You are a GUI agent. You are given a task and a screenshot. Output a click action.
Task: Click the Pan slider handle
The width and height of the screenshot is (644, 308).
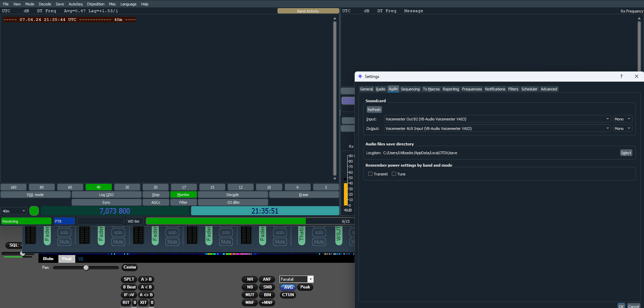(86, 268)
